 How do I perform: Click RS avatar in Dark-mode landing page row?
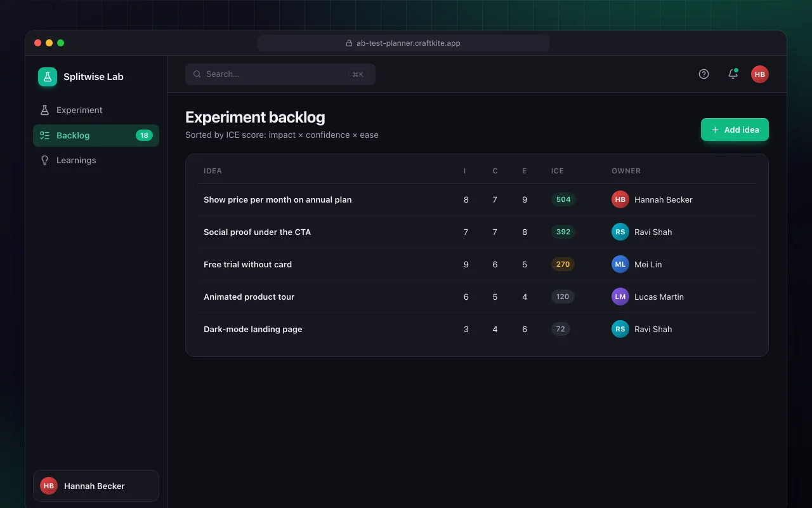(620, 329)
